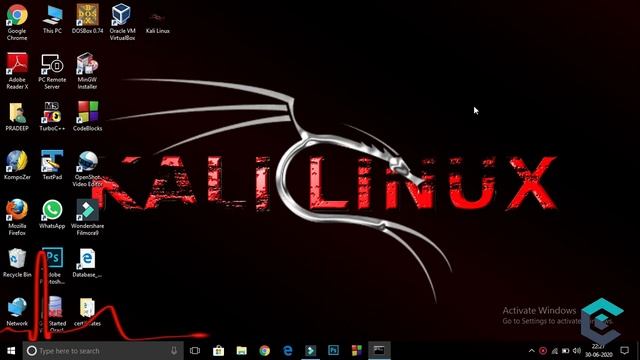The width and height of the screenshot is (640, 360).
Task: Open Microsoft Store from taskbar
Action: 218,351
